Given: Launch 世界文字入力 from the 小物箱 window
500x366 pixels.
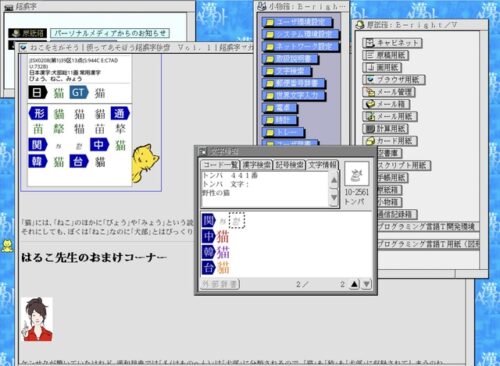Looking at the screenshot, I should [294, 96].
